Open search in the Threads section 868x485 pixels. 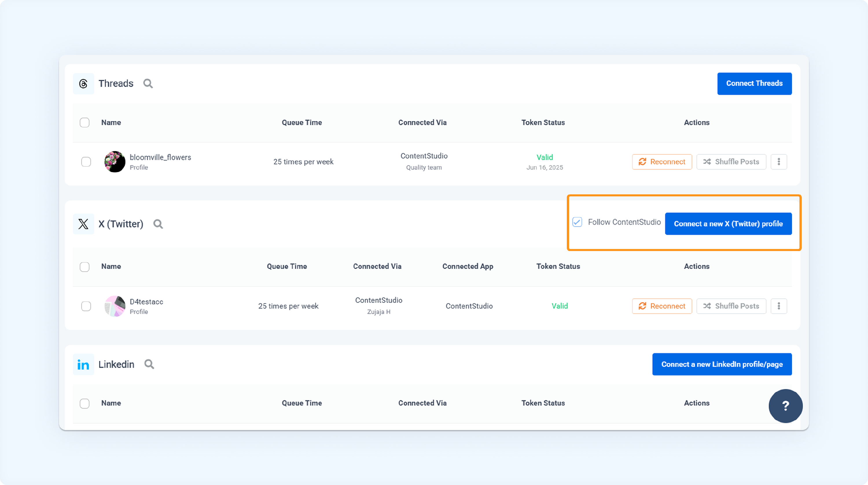point(148,84)
